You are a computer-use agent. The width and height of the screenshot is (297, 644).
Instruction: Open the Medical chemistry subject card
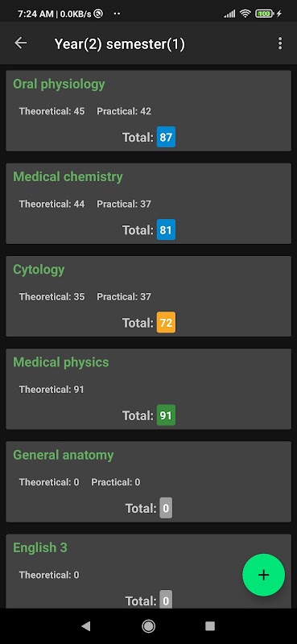coord(148,204)
